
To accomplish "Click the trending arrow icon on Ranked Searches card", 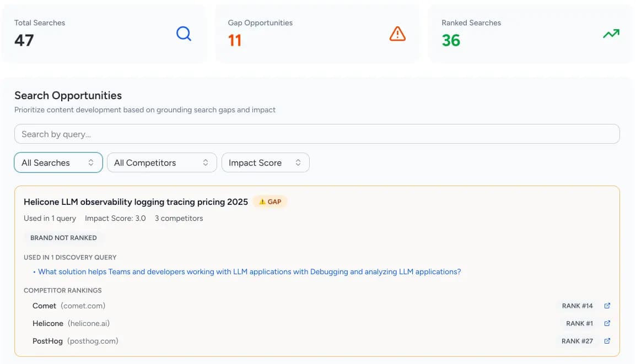I will point(611,34).
